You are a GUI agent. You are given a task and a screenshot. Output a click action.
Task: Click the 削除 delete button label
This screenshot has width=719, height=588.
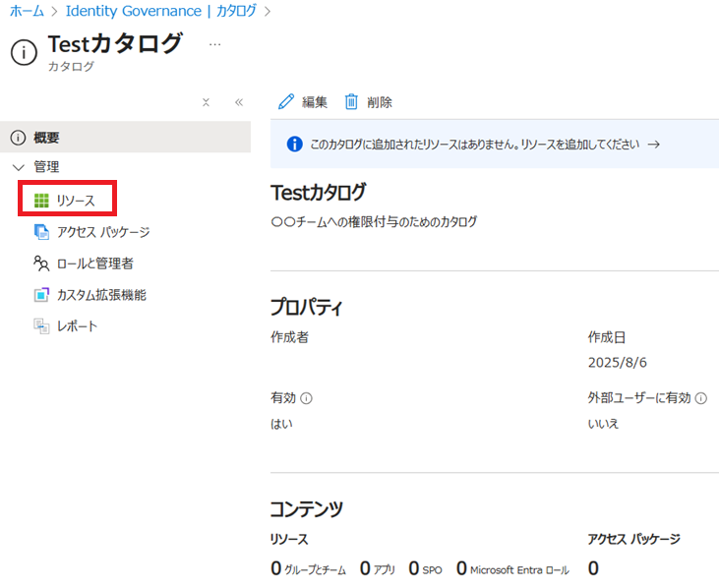pyautogui.click(x=380, y=102)
